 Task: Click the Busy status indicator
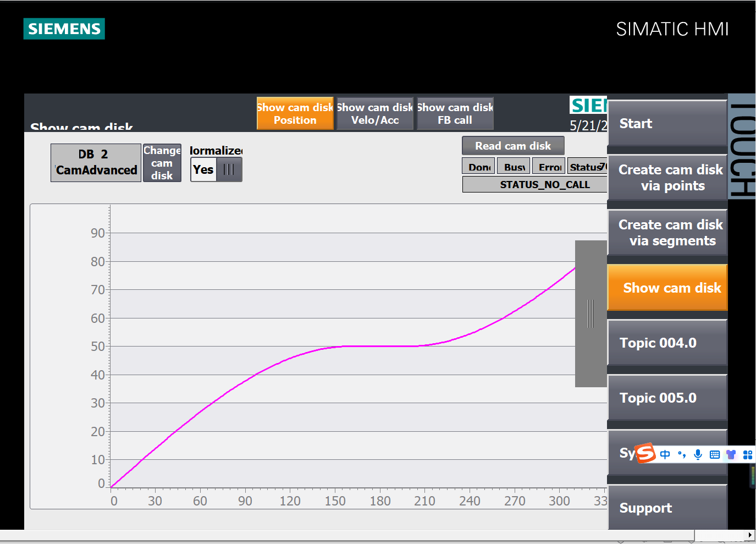[x=514, y=167]
